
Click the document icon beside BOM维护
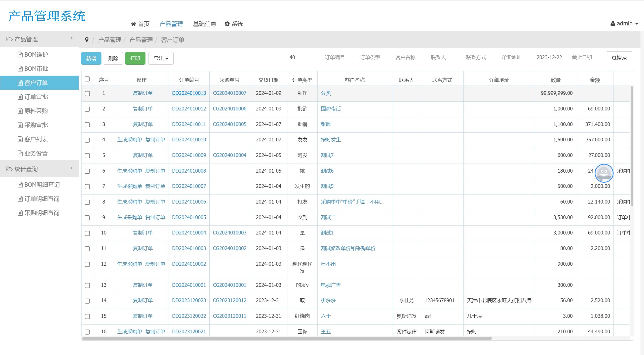[20, 55]
